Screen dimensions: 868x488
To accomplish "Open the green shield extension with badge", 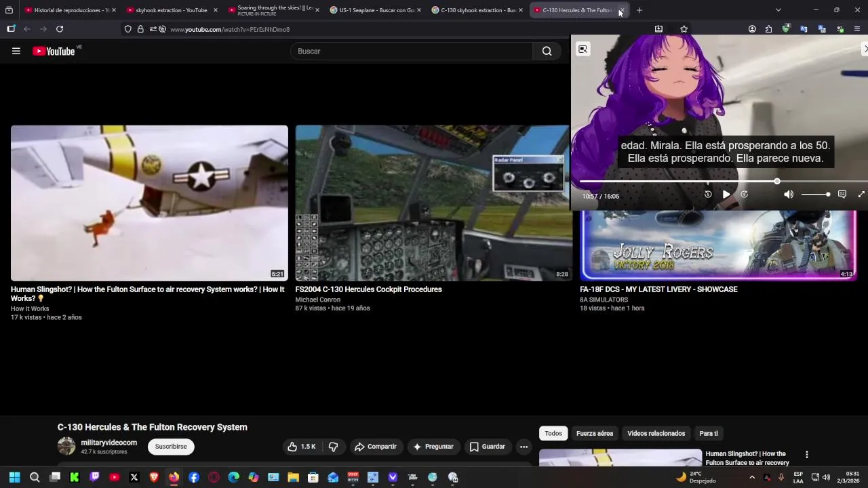I will pos(786,29).
